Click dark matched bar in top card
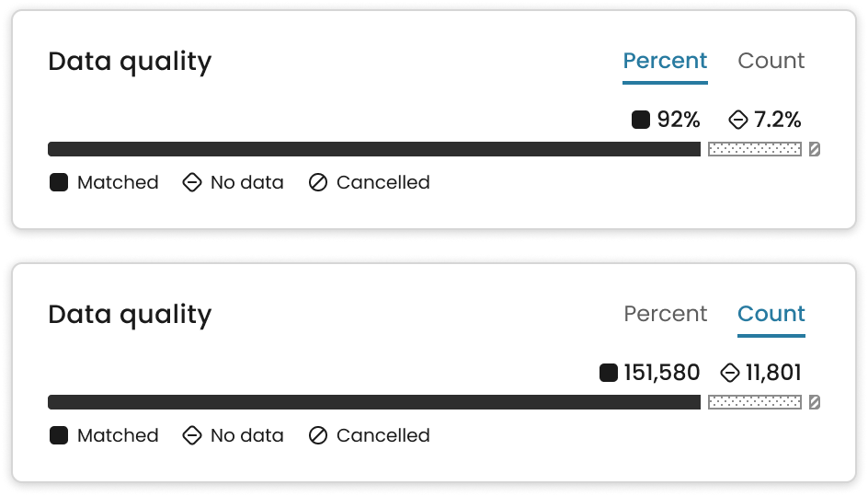 click(374, 149)
